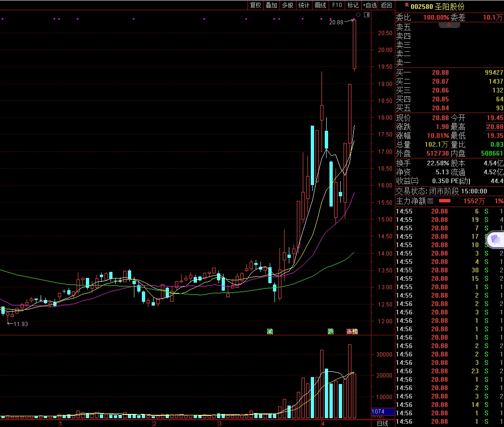Screen dimensions: 504x427
Task: Open the floating purple document assistant icon
Action: [x=495, y=240]
